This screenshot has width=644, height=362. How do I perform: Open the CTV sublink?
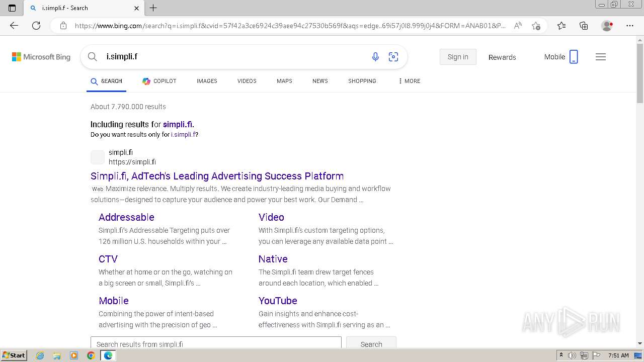coord(108,259)
